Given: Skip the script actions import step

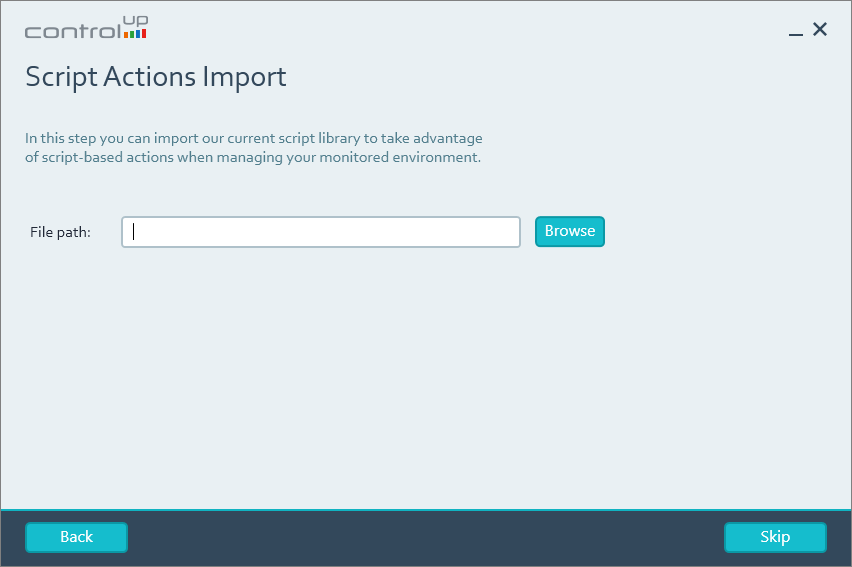Looking at the screenshot, I should pyautogui.click(x=775, y=537).
